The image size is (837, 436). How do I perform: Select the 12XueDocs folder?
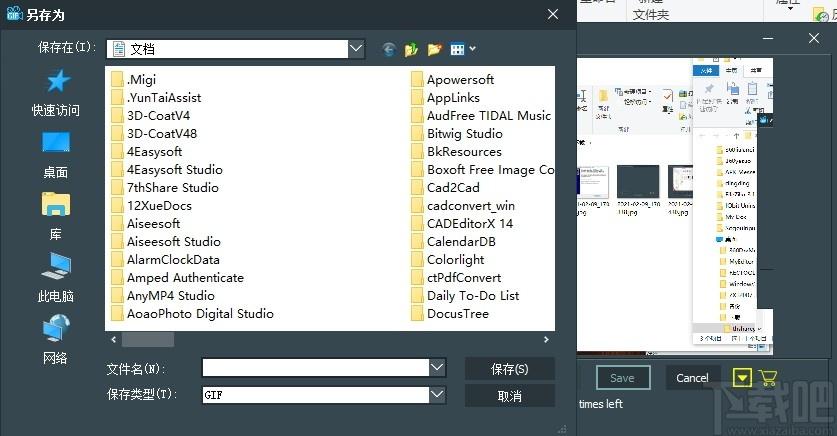pyautogui.click(x=152, y=205)
